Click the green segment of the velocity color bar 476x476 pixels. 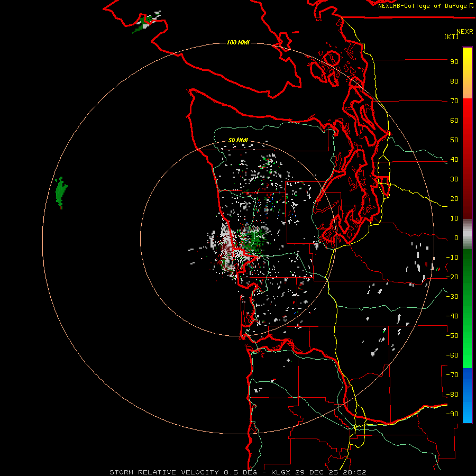pos(467,308)
